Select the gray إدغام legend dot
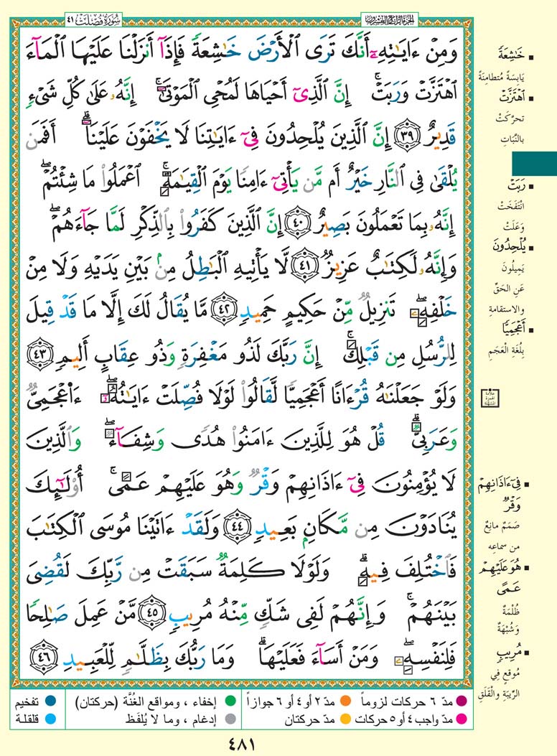 click(230, 719)
